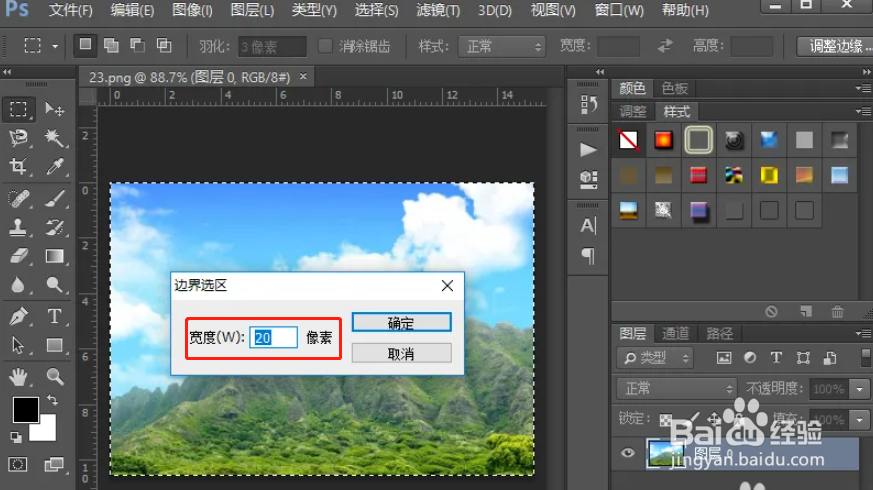Image resolution: width=873 pixels, height=490 pixels.
Task: Select the History Brush tool
Action: point(54,227)
